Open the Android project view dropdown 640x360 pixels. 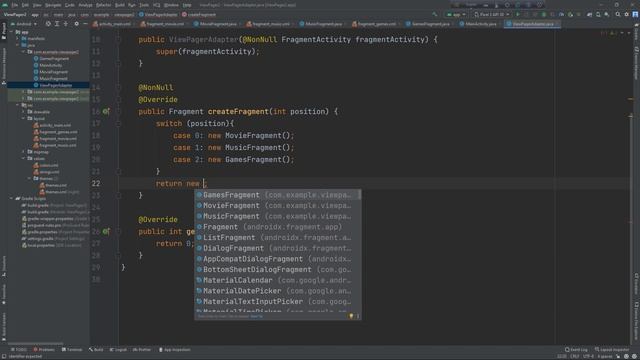[x=24, y=24]
